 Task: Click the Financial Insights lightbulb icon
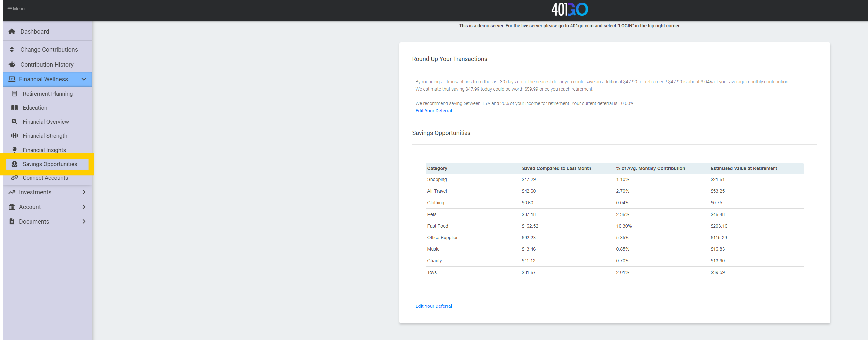[15, 150]
